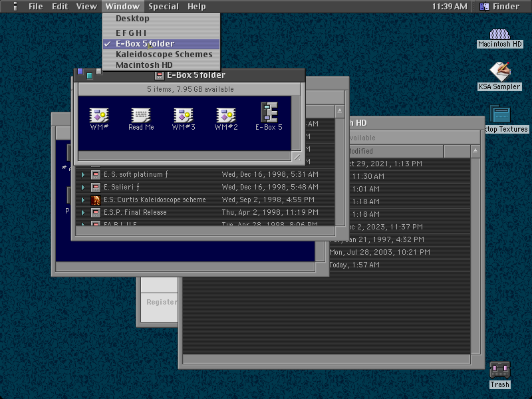Click date 'Thu, Apr 2, 1998, 11:19 PM'
The image size is (532, 399).
tap(270, 212)
